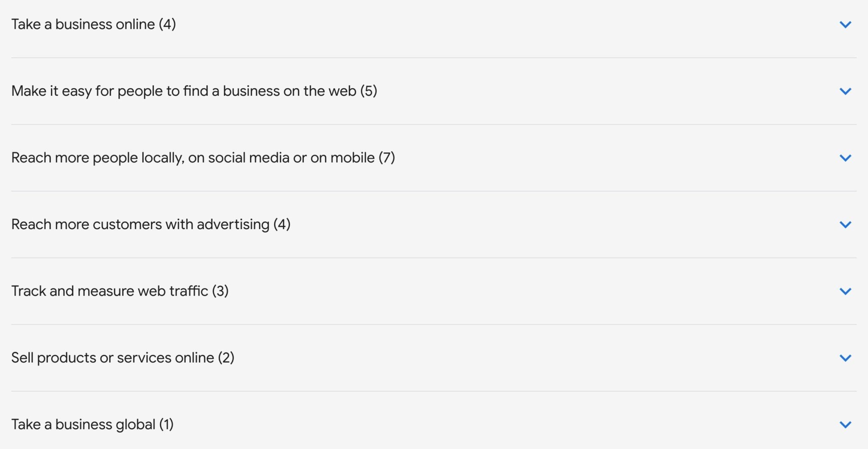Viewport: 868px width, 449px height.
Task: Expand the "Take a business global (1)" section
Action: coord(92,424)
